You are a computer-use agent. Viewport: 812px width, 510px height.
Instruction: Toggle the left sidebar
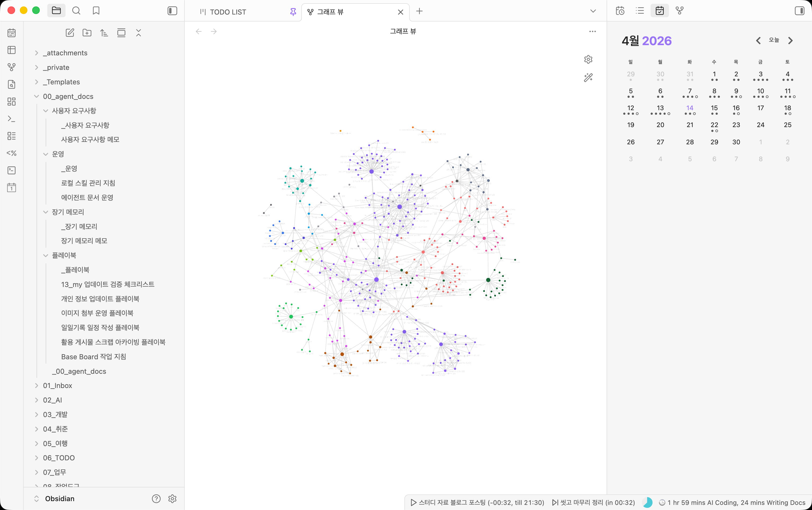tap(172, 11)
